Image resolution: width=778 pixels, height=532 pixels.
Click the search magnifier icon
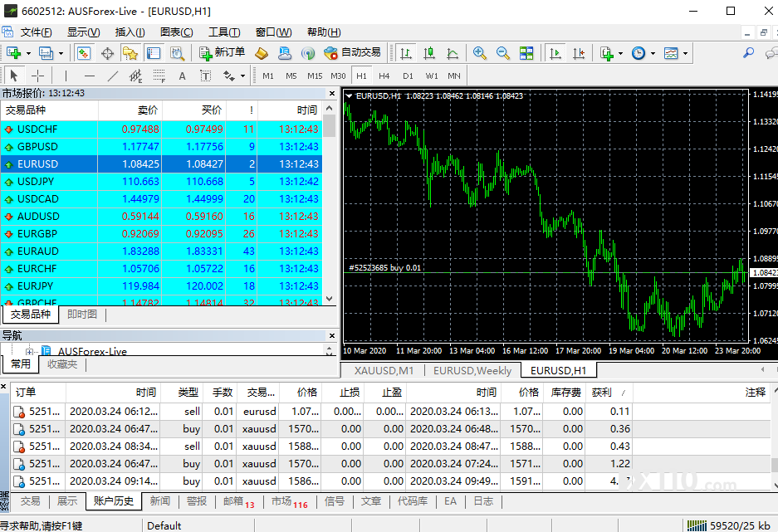click(x=748, y=52)
